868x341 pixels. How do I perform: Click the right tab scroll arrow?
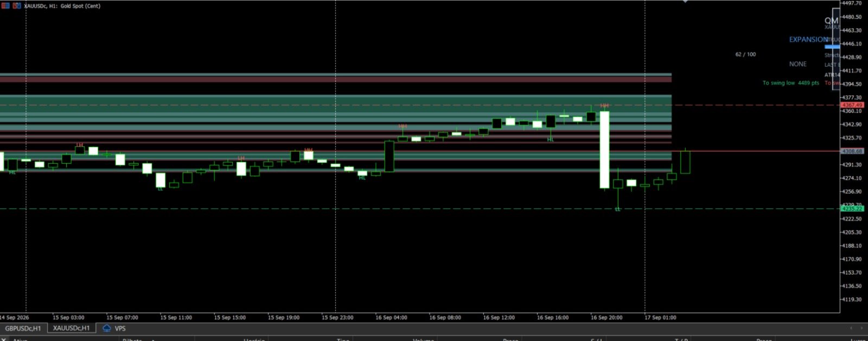pyautogui.click(x=861, y=328)
